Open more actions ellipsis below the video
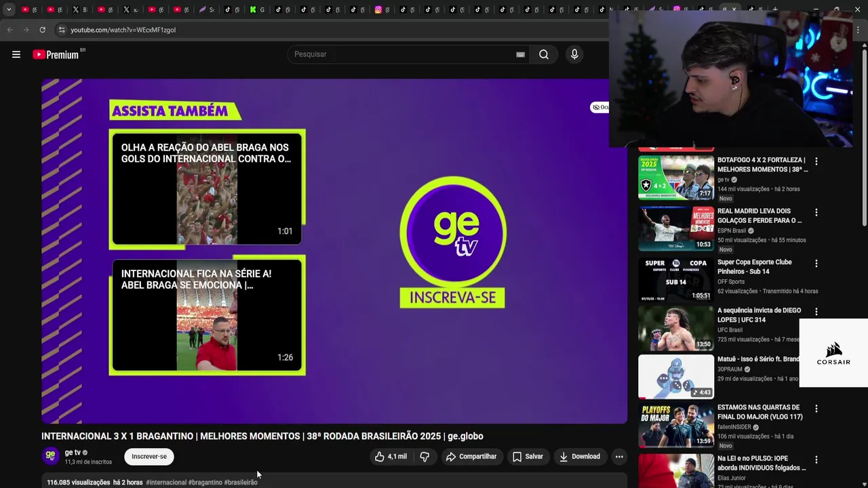 click(619, 457)
